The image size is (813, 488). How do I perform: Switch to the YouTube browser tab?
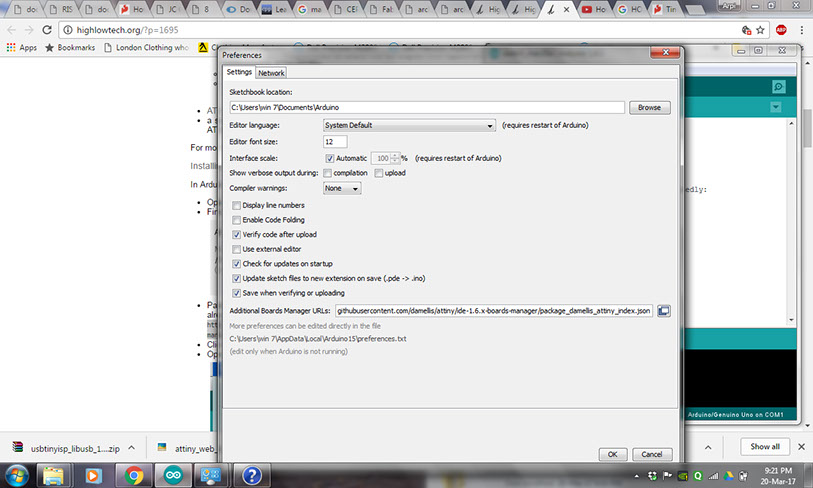594,9
